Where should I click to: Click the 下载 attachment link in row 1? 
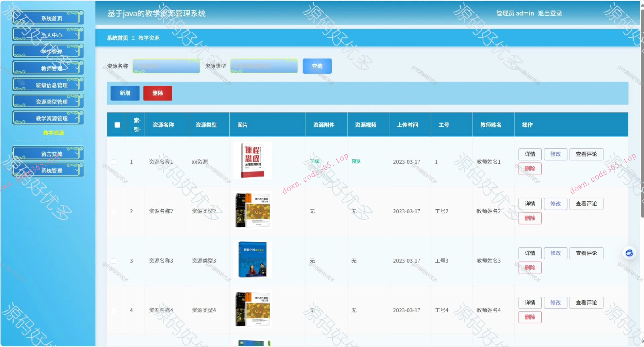(x=314, y=161)
